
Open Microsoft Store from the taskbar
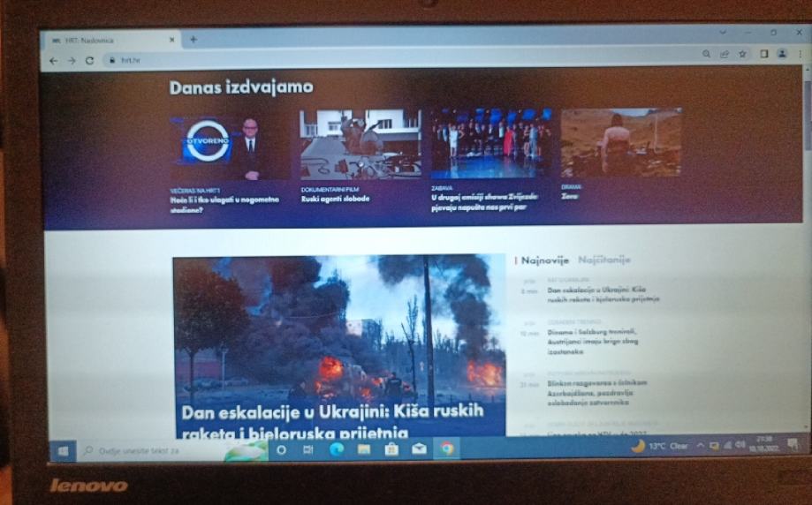391,449
